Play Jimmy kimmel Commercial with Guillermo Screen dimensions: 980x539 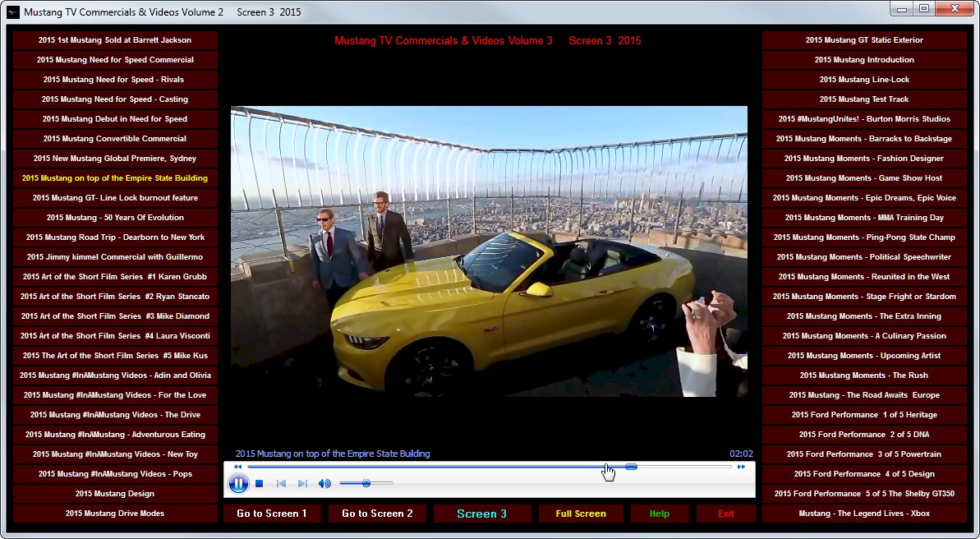115,257
